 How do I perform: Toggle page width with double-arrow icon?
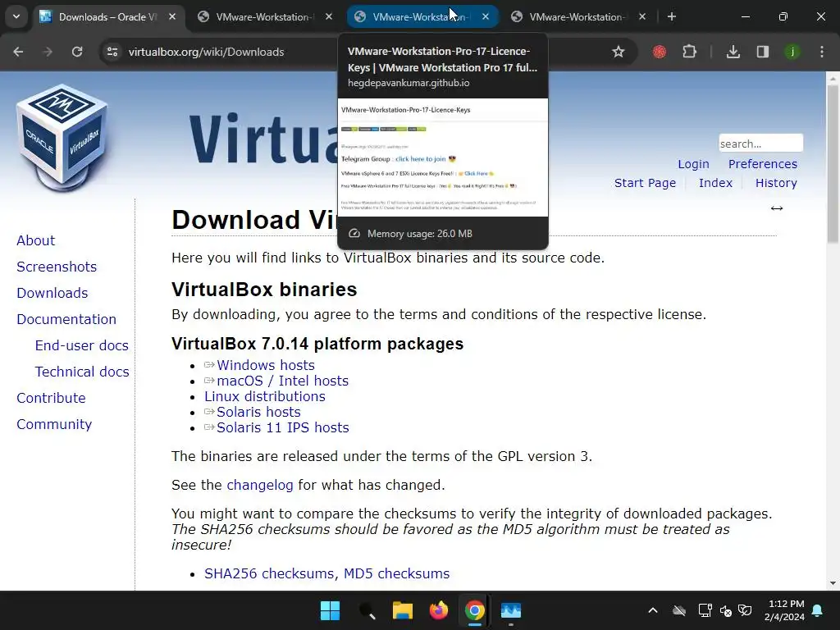[x=777, y=208]
